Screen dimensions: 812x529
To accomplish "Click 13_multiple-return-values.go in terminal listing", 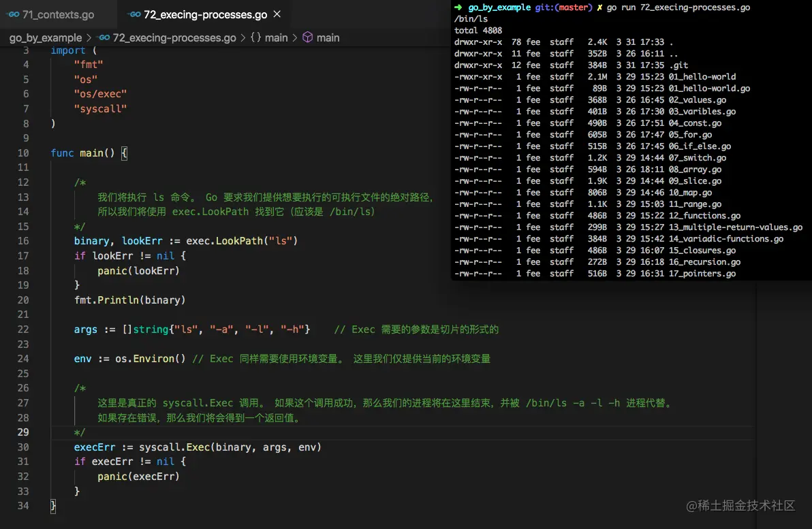I will [735, 227].
